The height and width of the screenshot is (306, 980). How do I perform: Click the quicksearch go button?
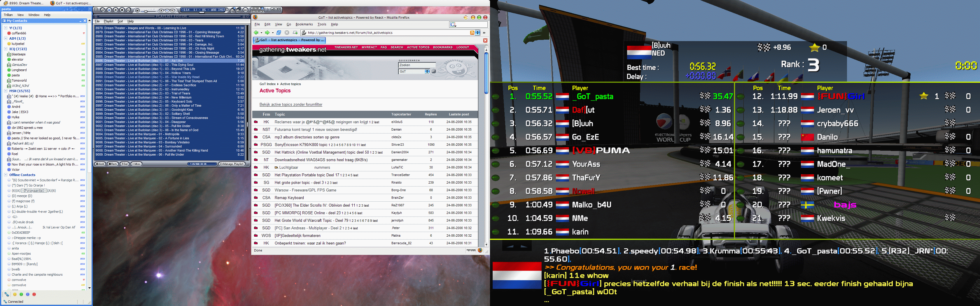click(x=433, y=71)
